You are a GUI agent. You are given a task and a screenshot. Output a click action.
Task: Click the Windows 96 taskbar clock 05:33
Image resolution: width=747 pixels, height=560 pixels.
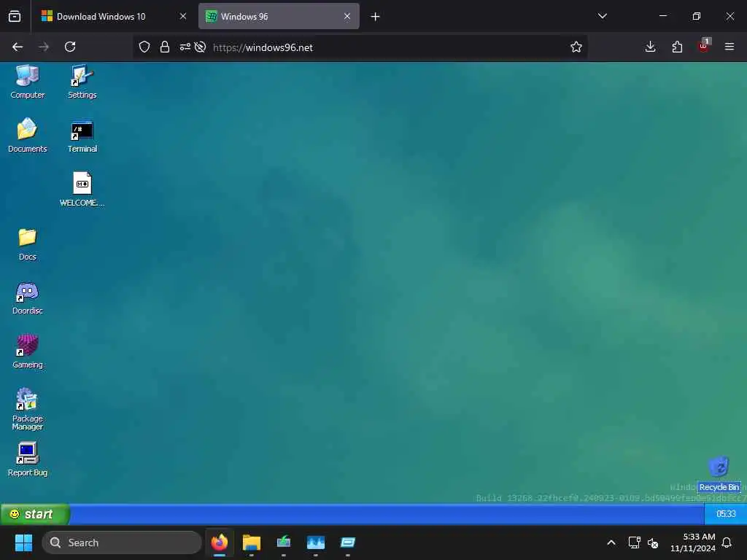[726, 514]
